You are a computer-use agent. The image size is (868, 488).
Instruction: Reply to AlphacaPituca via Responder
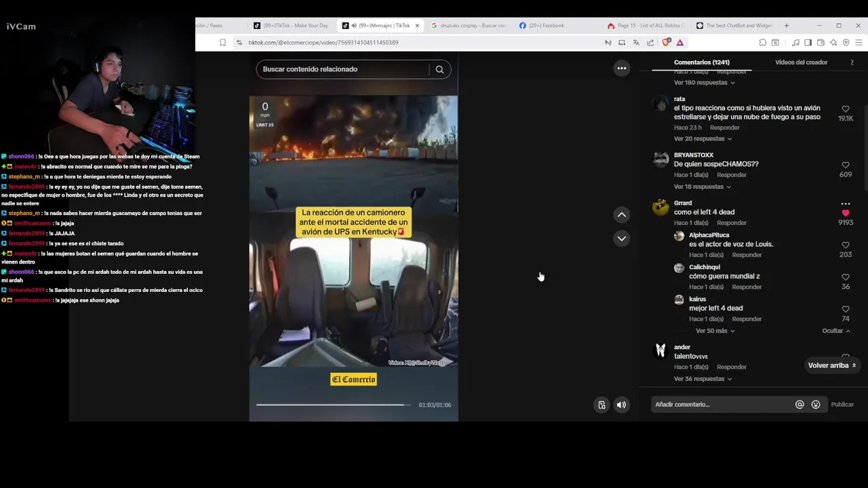click(747, 255)
